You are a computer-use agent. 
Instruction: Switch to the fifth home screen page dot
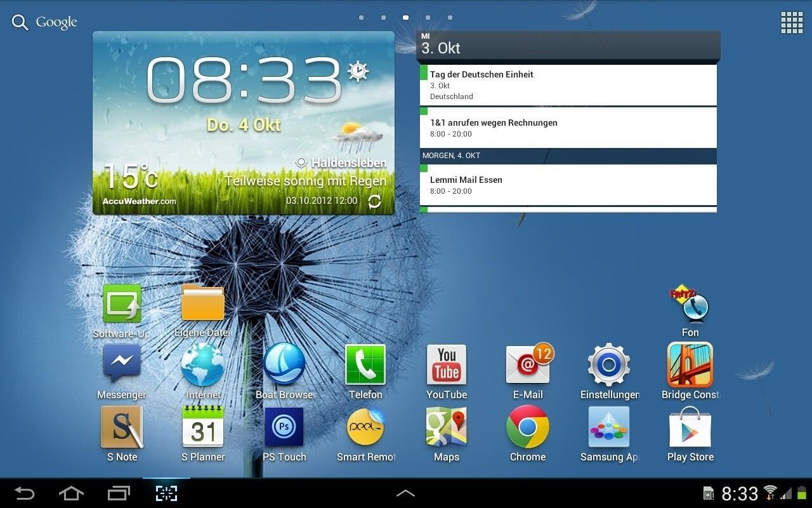pos(450,18)
